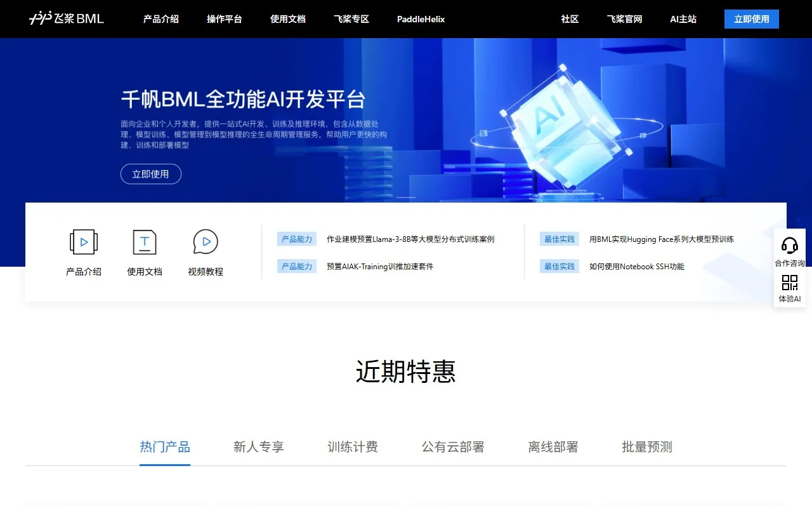Click the first 产品能力 badge
Viewport: 812px width, 508px height.
[297, 239]
